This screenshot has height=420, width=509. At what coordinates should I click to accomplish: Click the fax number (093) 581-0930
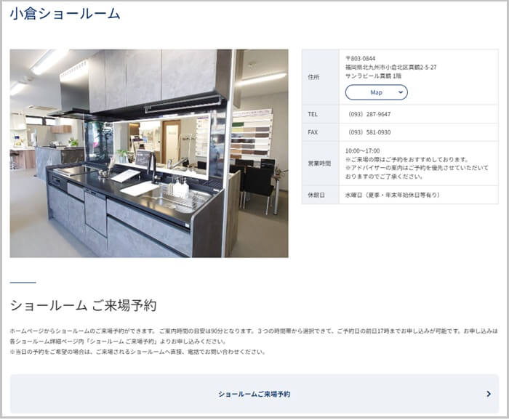[369, 132]
